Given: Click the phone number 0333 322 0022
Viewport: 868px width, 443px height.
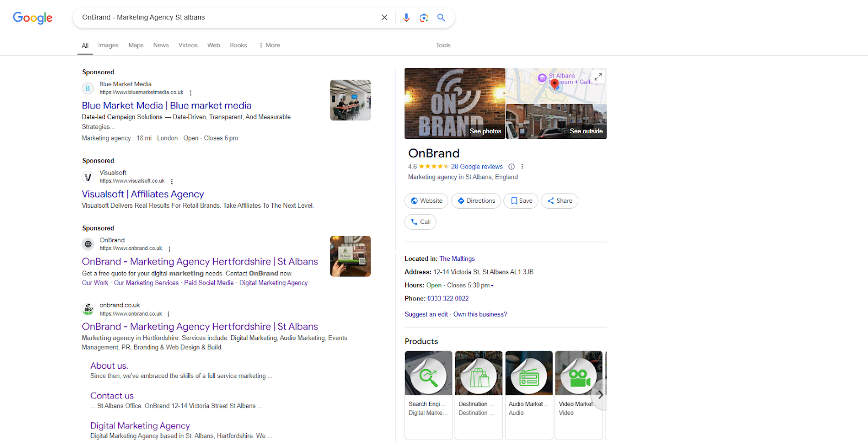Looking at the screenshot, I should 448,298.
